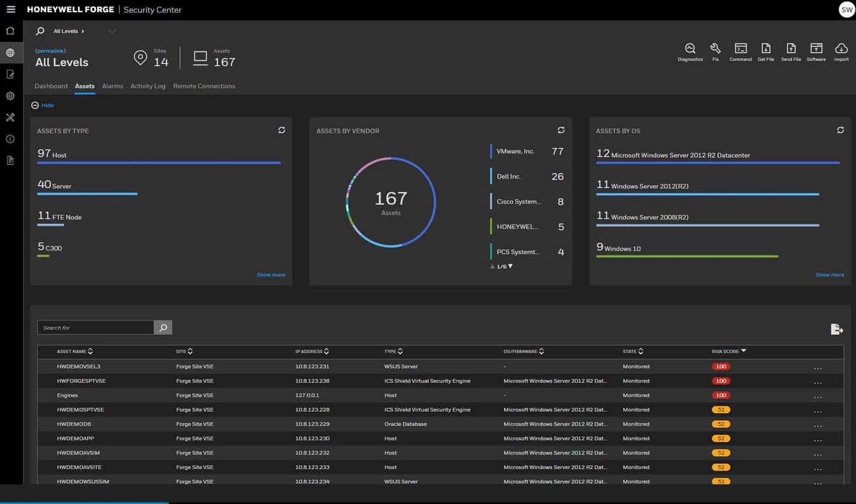The image size is (856, 504).
Task: Open the hamburger main menu
Action: [11, 10]
